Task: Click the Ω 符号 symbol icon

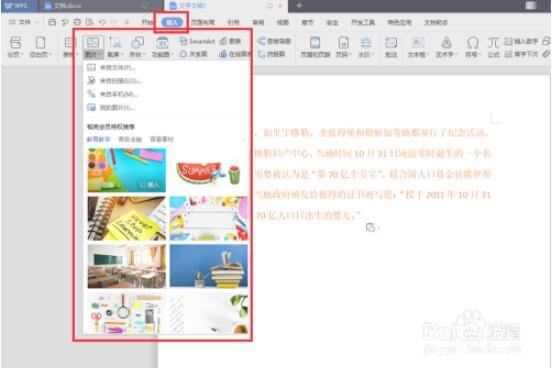Action: pyautogui.click(x=472, y=43)
